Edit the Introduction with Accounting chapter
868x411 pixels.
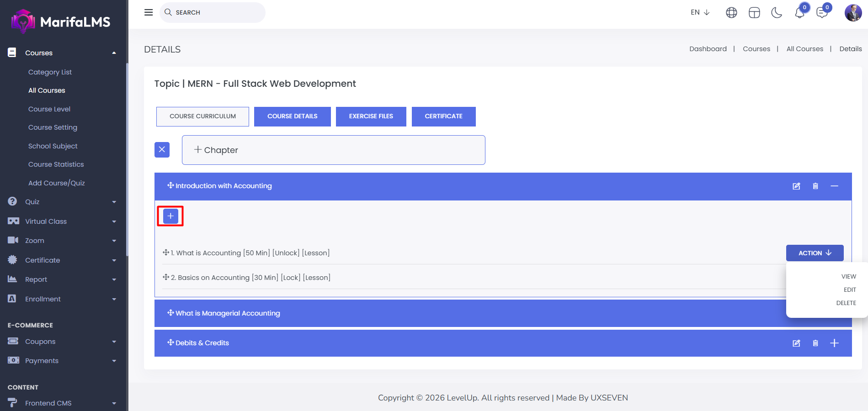click(796, 186)
